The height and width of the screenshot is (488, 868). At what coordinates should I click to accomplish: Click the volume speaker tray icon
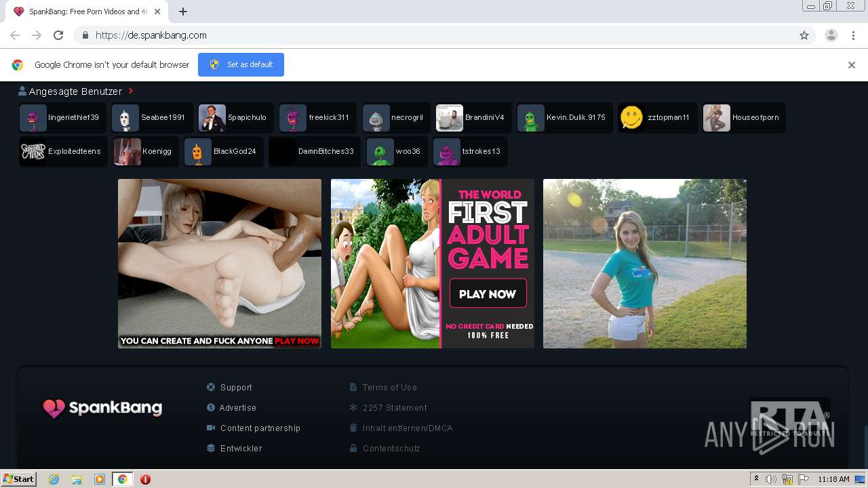click(771, 479)
